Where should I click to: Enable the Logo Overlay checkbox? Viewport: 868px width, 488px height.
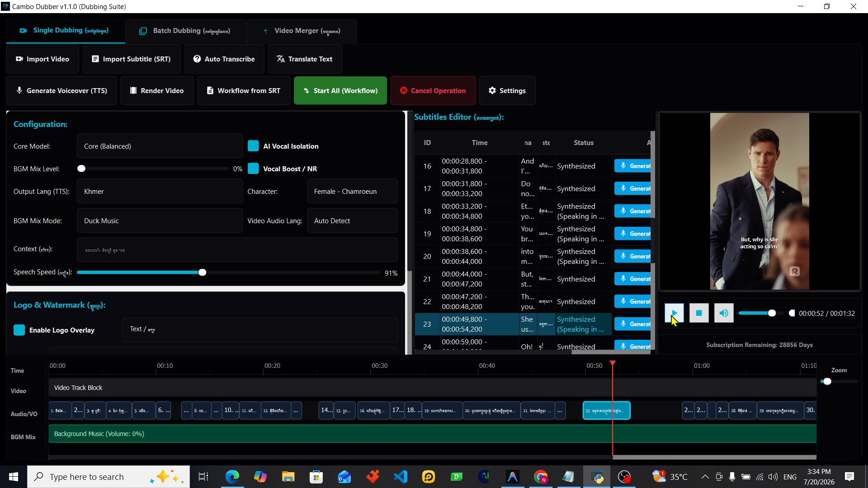[x=19, y=330]
